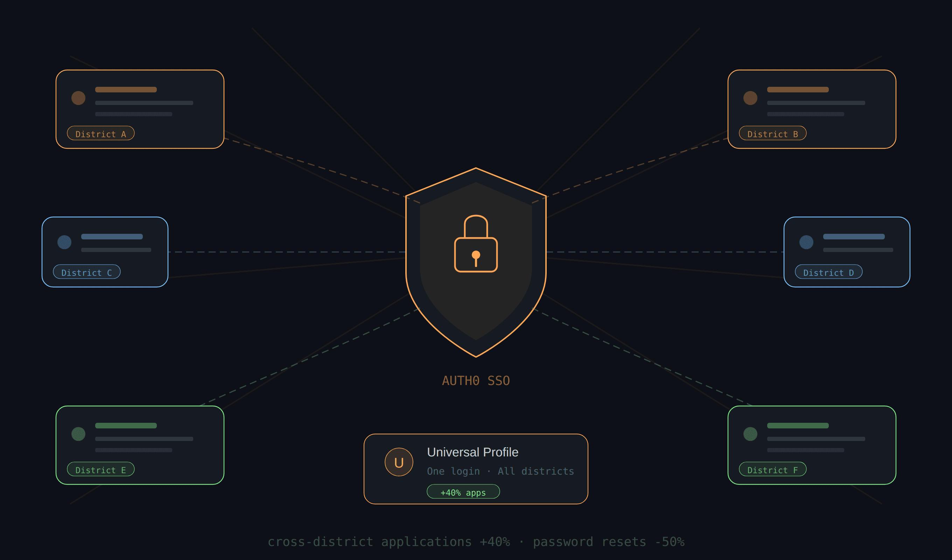
Task: Click the District A avatar circle
Action: click(x=78, y=98)
